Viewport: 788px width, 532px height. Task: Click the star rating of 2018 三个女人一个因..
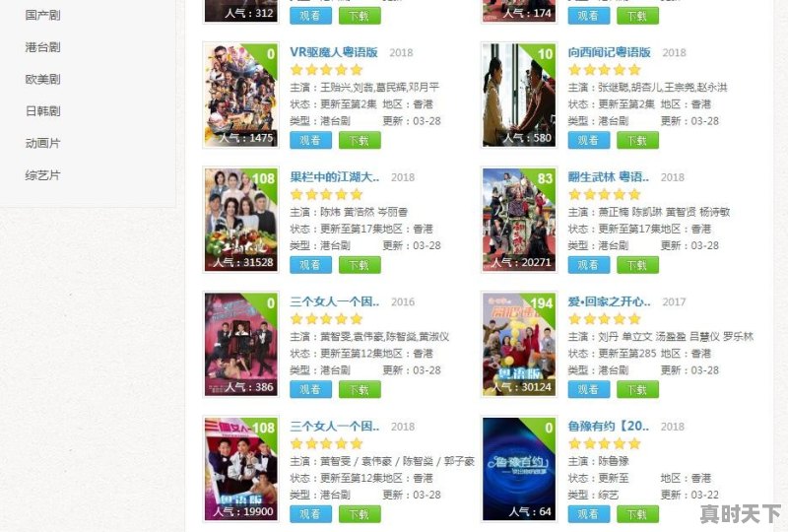point(327,443)
